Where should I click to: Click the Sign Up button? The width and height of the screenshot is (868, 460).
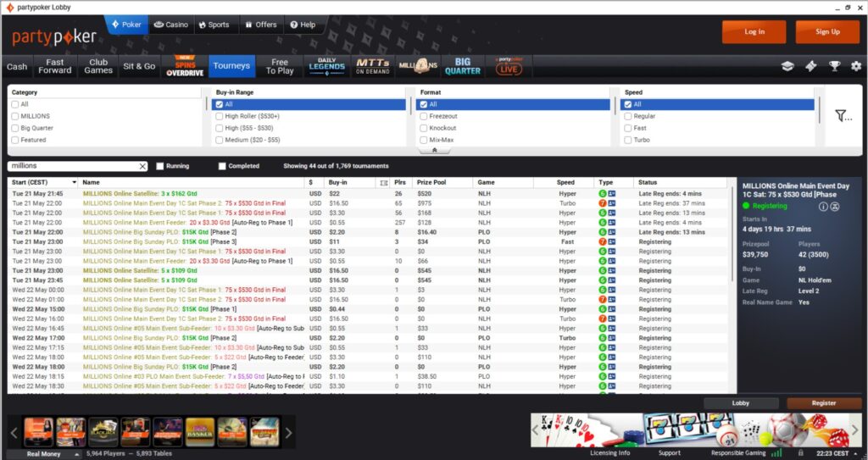tap(827, 31)
